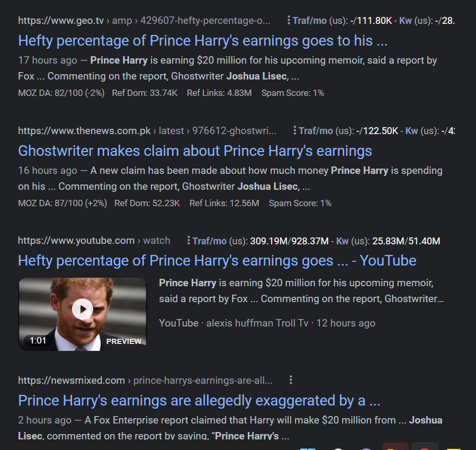Click the Kw metric on the YouTube result
This screenshot has height=450, width=476.
343,241
